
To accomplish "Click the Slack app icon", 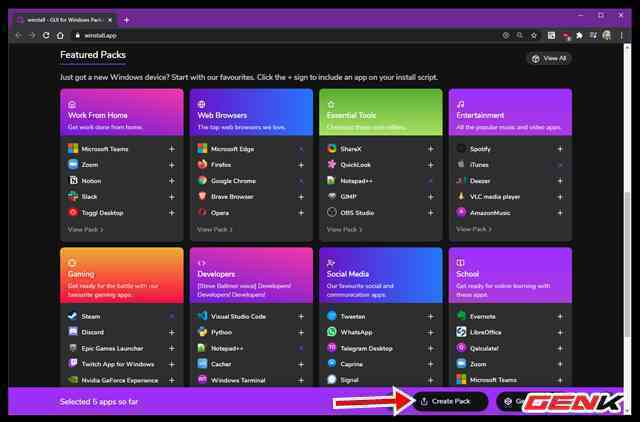I will 73,196.
